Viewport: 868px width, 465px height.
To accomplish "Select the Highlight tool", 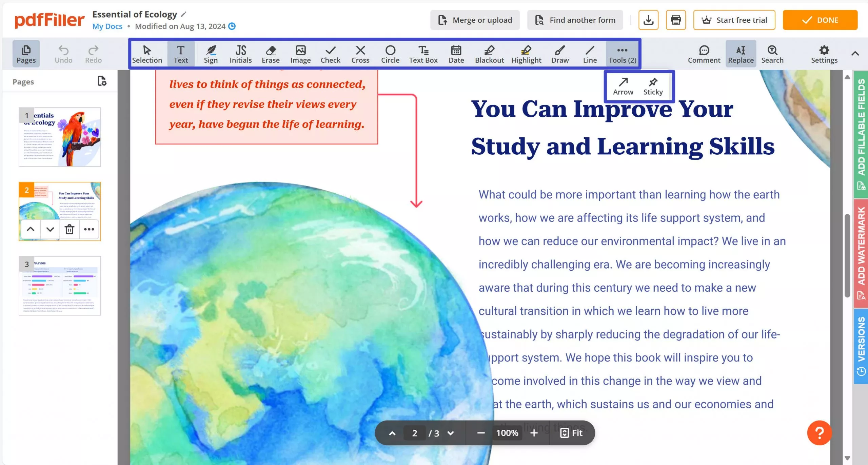I will [525, 54].
